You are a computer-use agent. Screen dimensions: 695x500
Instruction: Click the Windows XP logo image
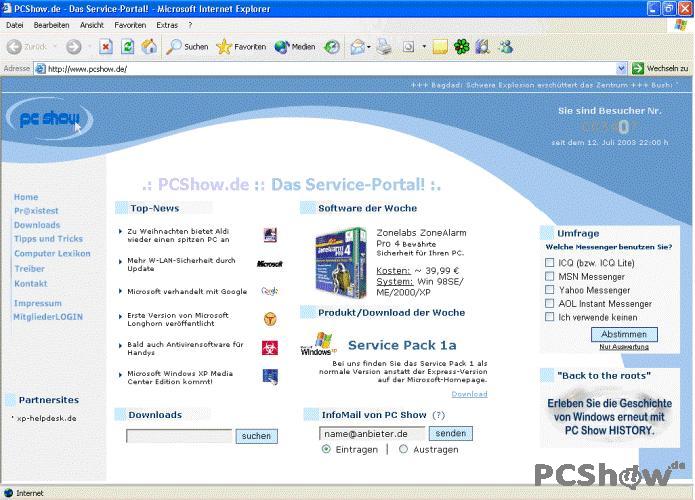coord(319,344)
